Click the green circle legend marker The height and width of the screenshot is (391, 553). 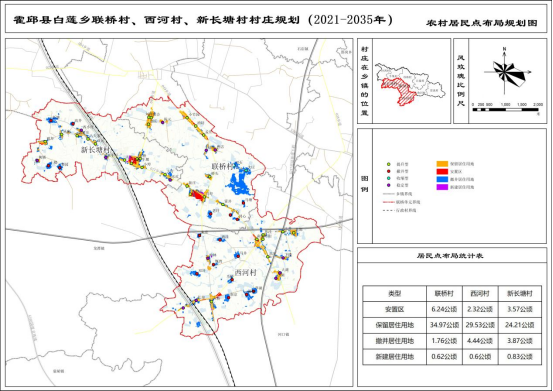(389, 164)
